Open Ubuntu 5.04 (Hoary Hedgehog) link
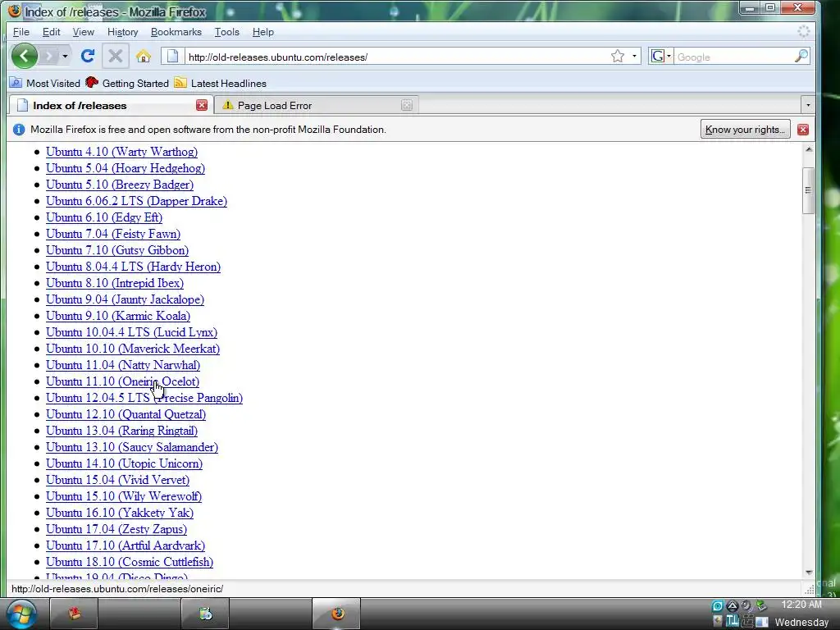This screenshot has width=840, height=630. pyautogui.click(x=126, y=168)
